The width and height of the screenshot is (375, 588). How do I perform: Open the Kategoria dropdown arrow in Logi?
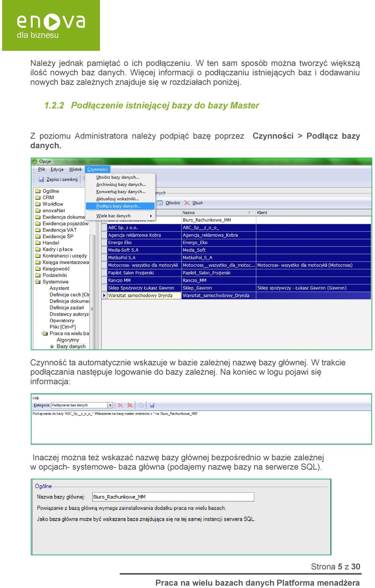[x=110, y=405]
